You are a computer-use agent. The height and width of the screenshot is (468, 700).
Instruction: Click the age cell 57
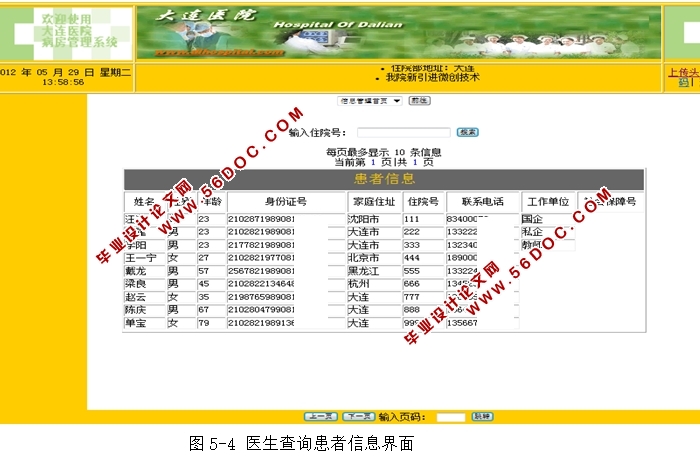click(204, 271)
